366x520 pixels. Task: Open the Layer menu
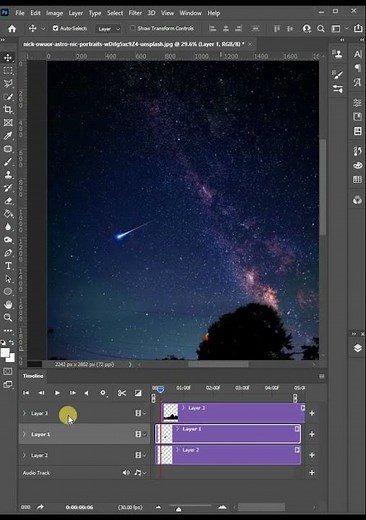pyautogui.click(x=76, y=13)
